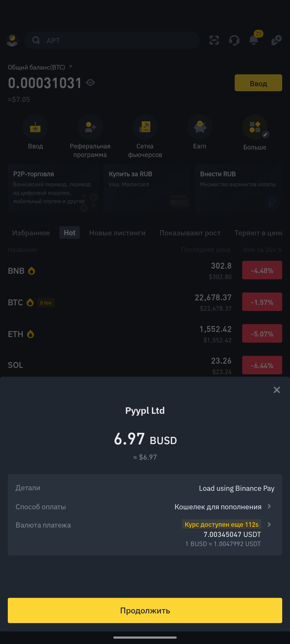Close the Pyypl Ltd payment sheet
The width and height of the screenshot is (290, 644).
277,390
